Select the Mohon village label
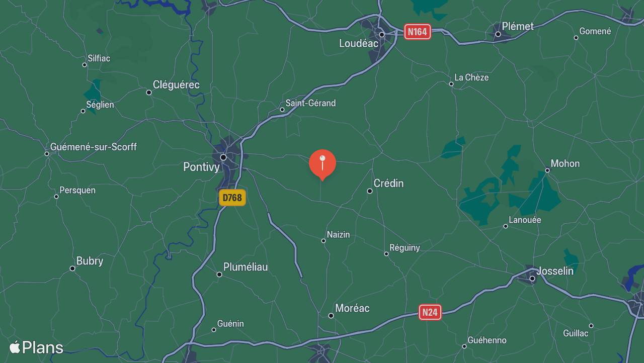644x363 pixels. pyautogui.click(x=565, y=163)
